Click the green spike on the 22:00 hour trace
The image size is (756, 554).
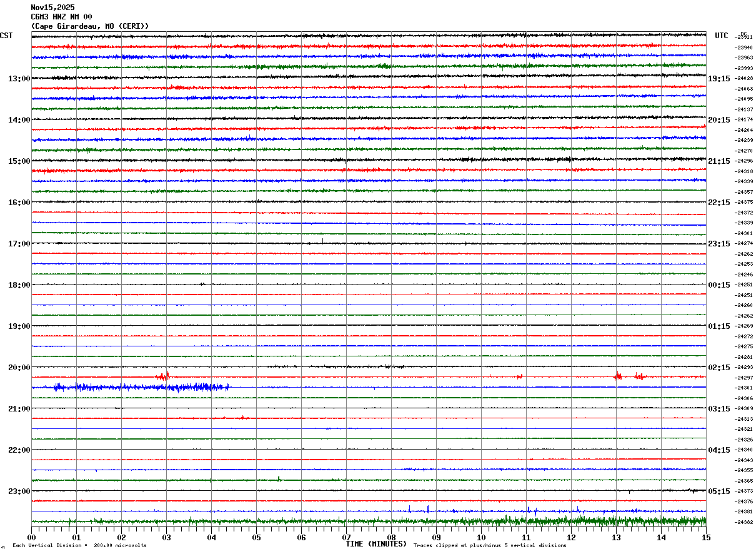point(279,478)
